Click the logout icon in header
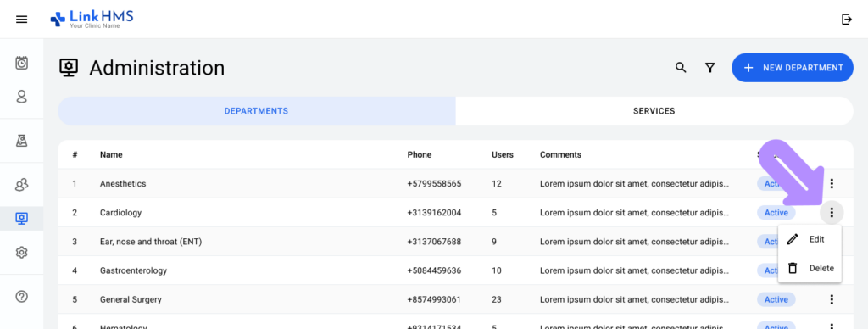Viewport: 868px width, 329px height. 847,20
